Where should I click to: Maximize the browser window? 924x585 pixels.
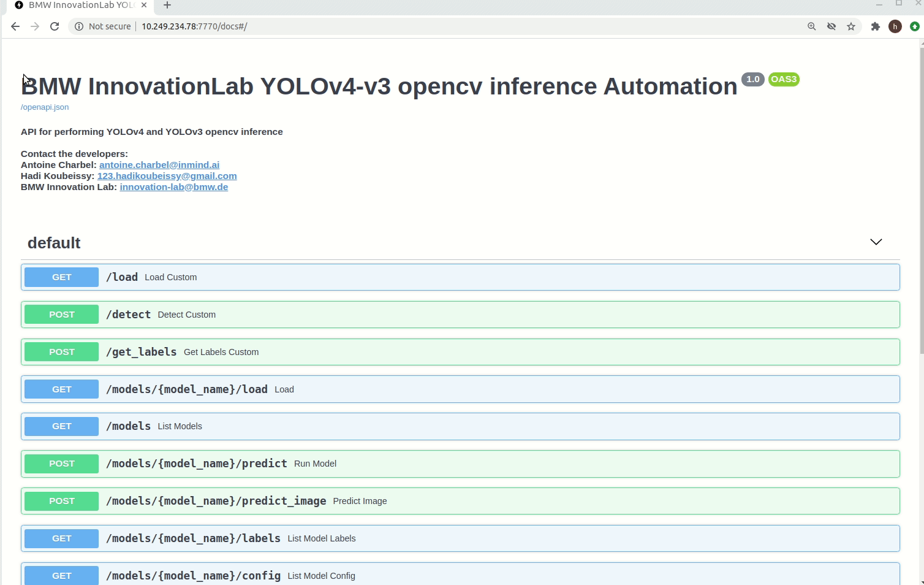(x=899, y=4)
